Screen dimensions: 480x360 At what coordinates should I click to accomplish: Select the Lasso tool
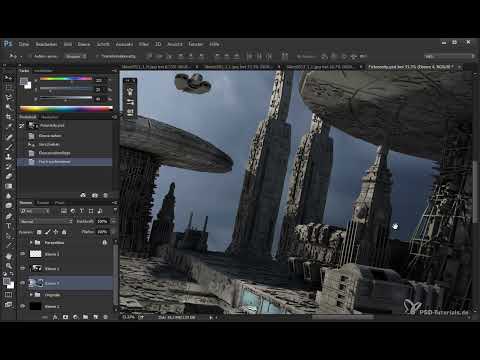[8, 97]
